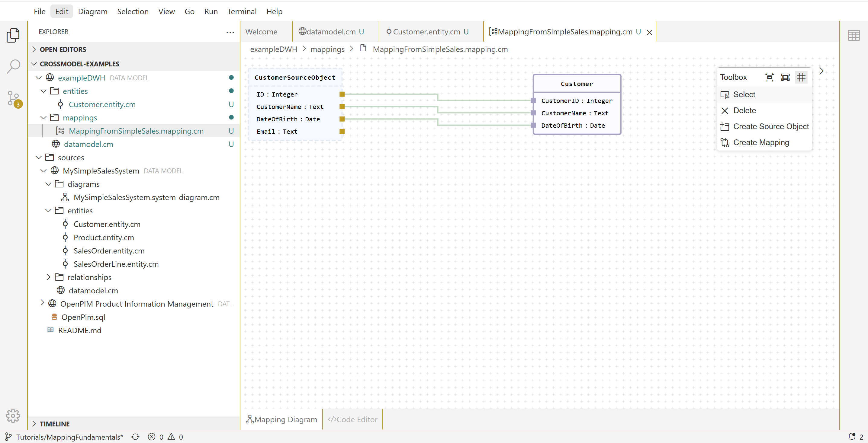Viewport: 868px width, 443px height.
Task: Click Email attribute's yellow port square
Action: (342, 131)
